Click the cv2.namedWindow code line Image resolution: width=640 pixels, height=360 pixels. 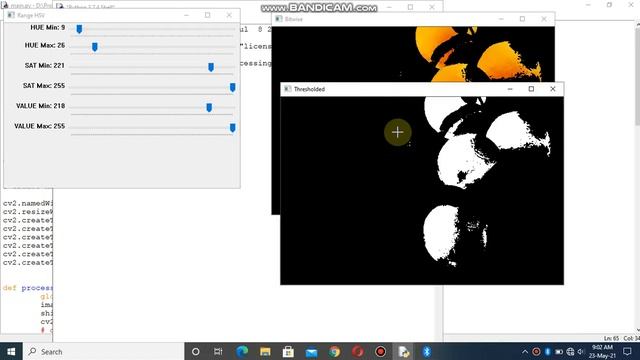28,203
